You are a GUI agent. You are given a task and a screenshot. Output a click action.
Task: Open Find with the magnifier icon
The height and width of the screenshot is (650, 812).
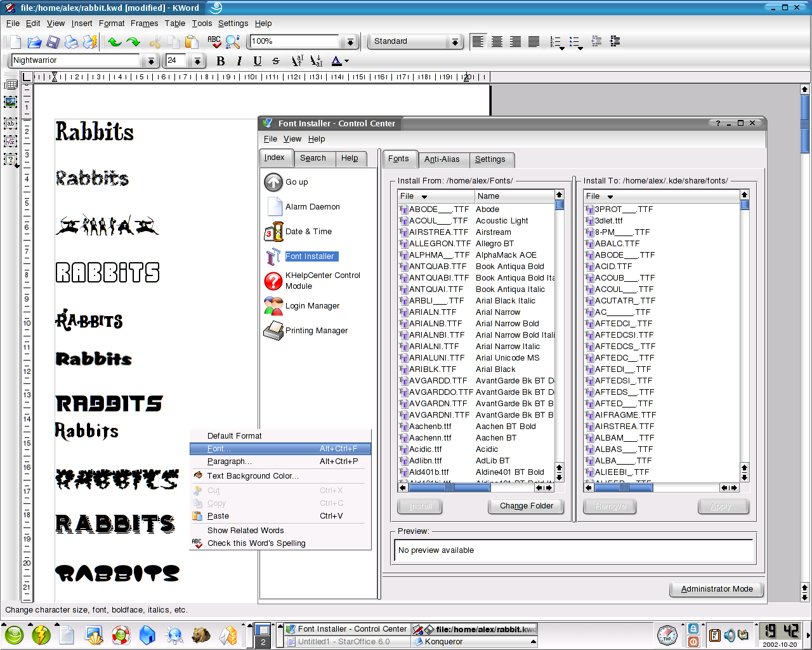pyautogui.click(x=233, y=42)
